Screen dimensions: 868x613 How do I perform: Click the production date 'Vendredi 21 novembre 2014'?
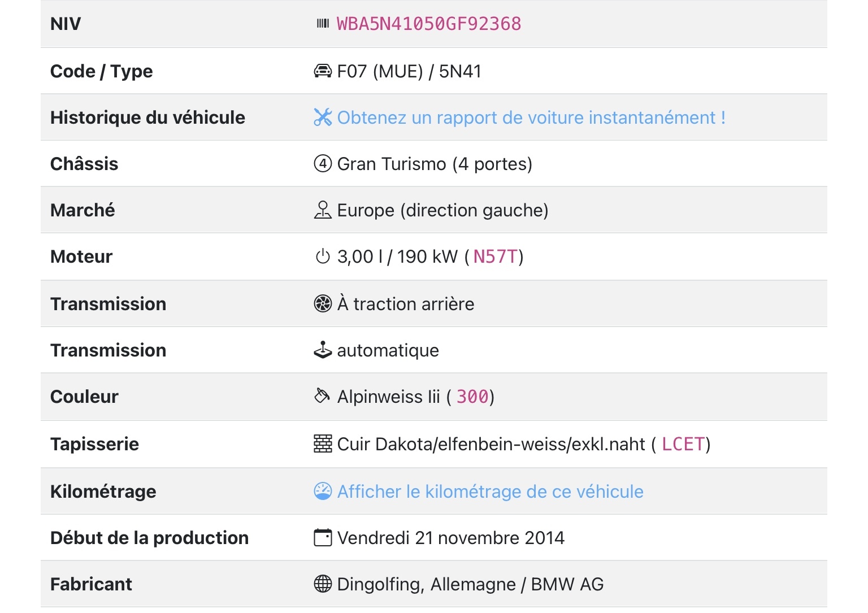click(450, 538)
